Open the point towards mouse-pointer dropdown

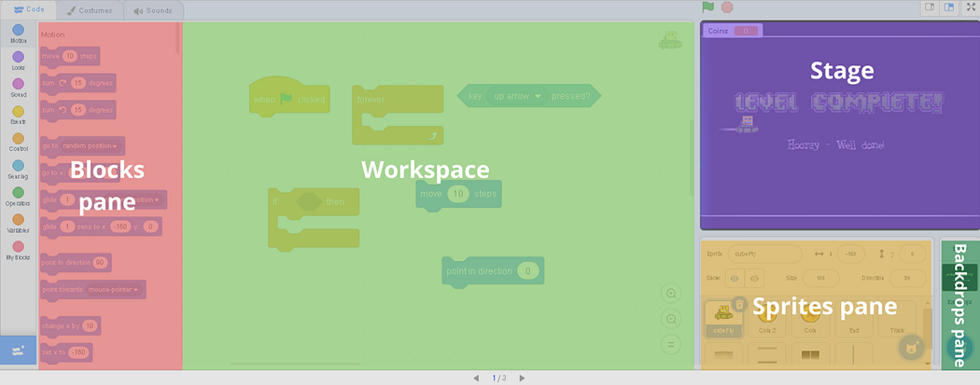point(114,290)
